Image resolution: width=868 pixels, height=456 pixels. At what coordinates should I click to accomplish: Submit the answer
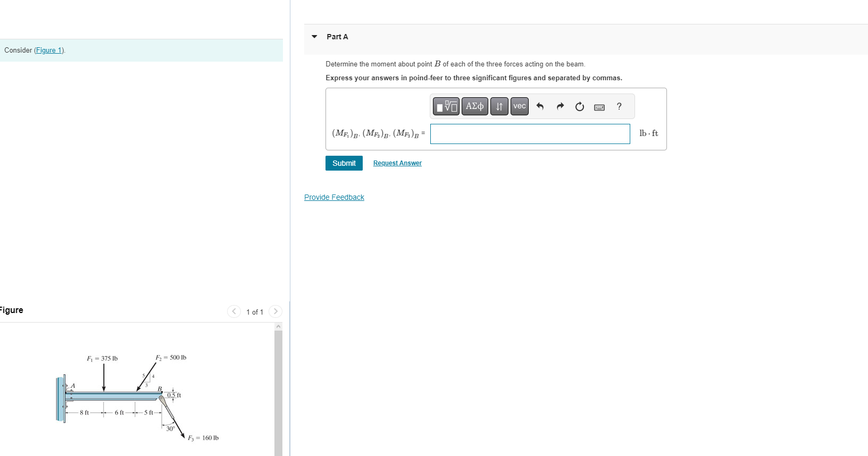344,163
